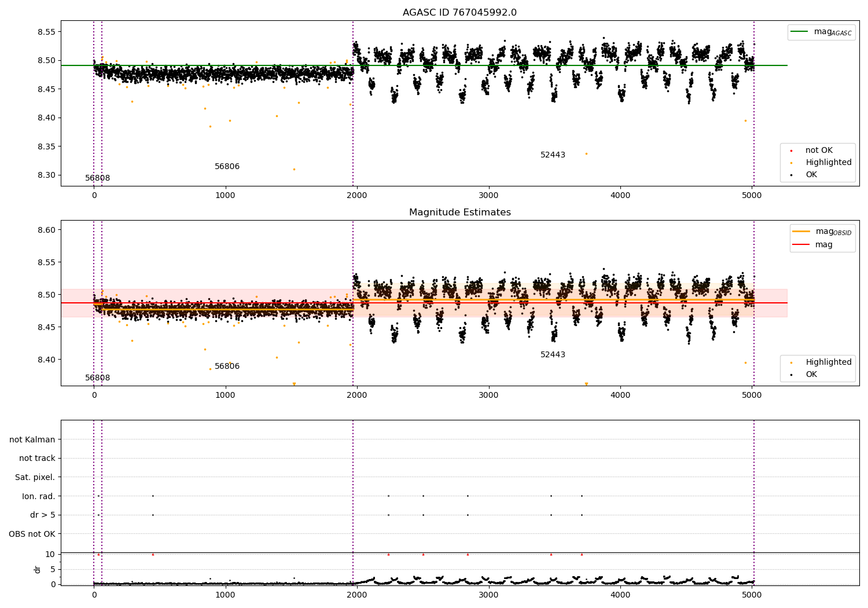This screenshot has width=868, height=608.
Task: Click the rotated "dr" axis label
Action: (38, 569)
